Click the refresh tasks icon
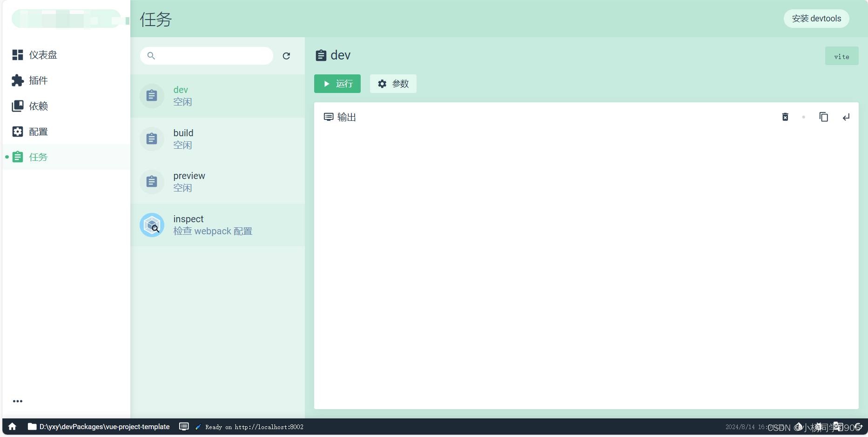 [x=286, y=56]
